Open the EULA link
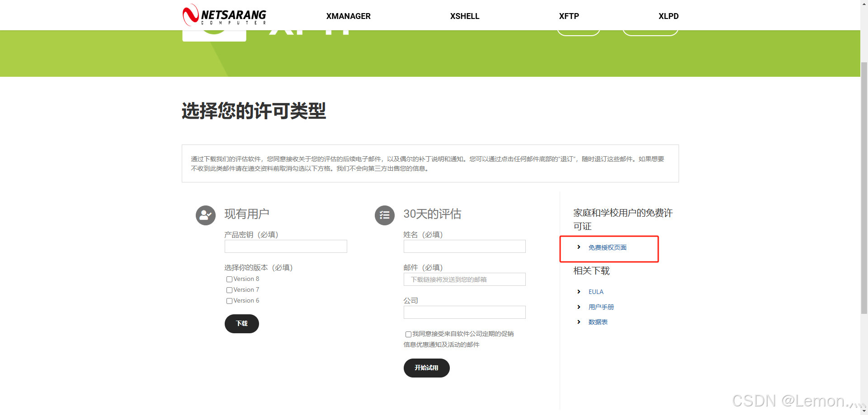This screenshot has height=415, width=868. click(x=596, y=292)
